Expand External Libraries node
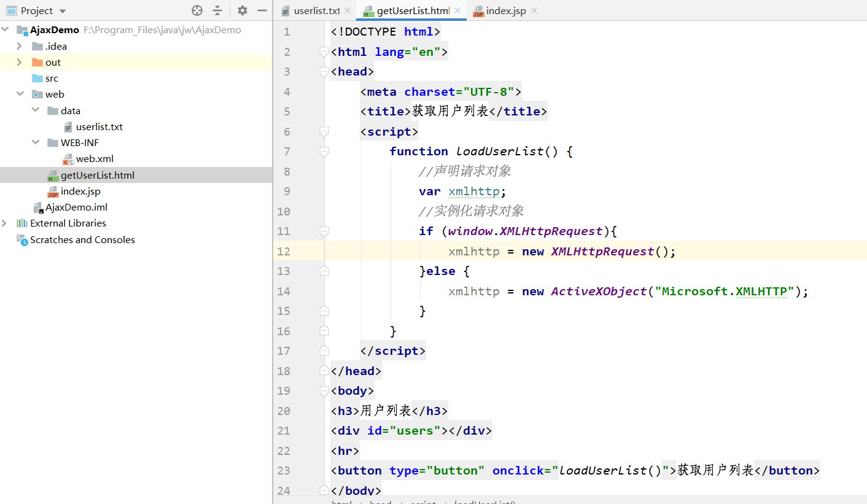The width and height of the screenshot is (867, 504). tap(5, 223)
